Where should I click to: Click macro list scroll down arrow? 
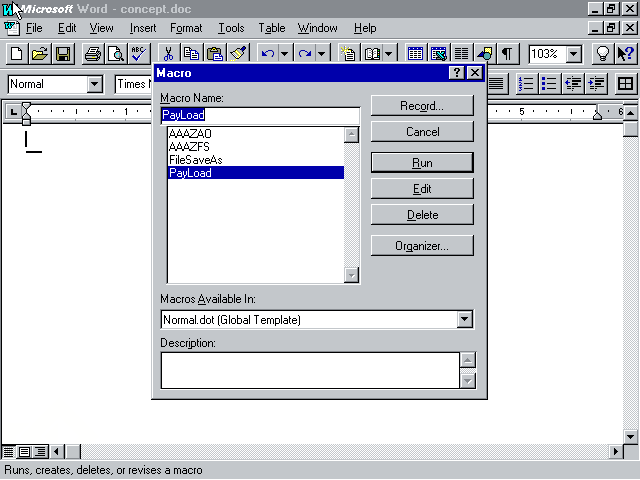tap(351, 275)
